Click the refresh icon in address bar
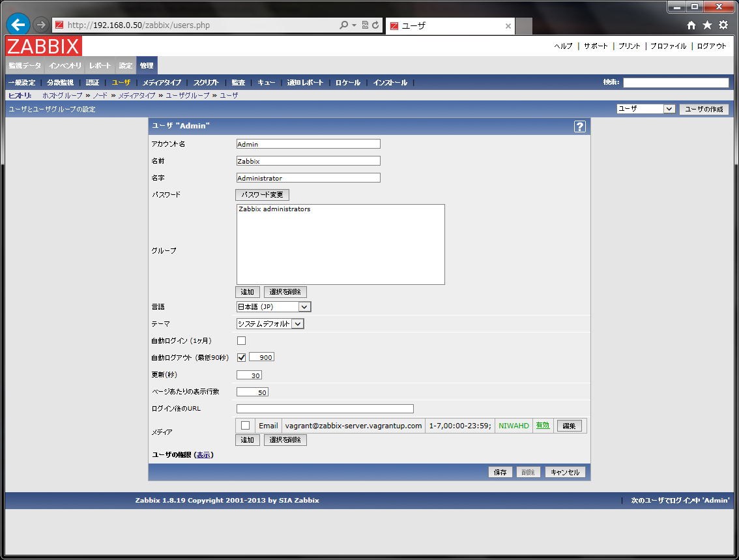The image size is (739, 560). click(x=375, y=25)
